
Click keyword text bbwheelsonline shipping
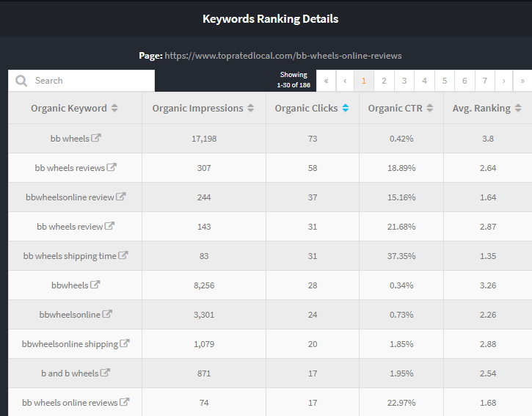point(70,344)
